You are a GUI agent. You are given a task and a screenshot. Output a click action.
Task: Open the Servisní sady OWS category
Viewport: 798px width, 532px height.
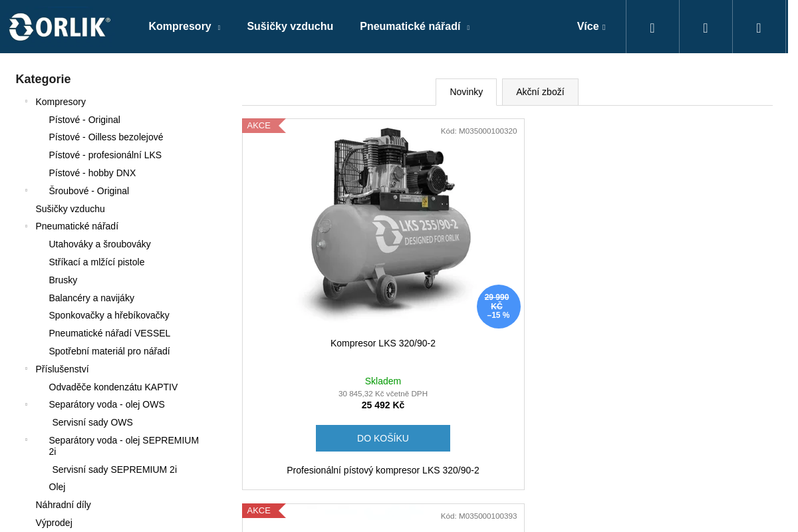(x=92, y=422)
